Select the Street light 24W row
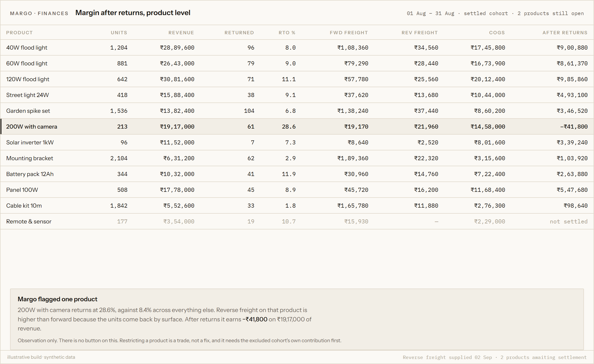594x364 pixels. click(297, 95)
